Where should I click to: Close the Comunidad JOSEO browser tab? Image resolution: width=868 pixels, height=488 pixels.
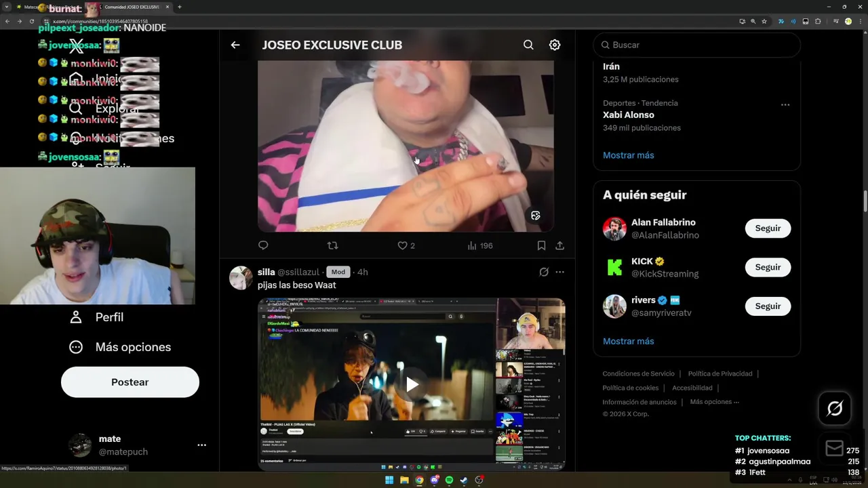167,7
